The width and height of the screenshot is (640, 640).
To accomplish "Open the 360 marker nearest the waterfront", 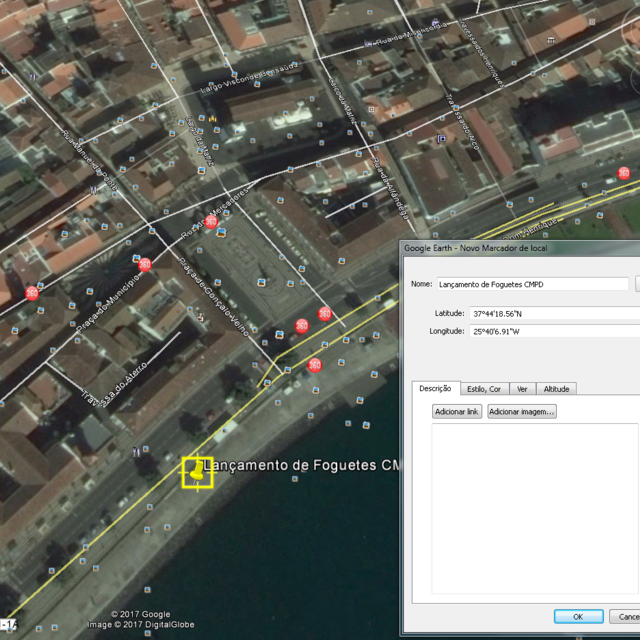I will [x=315, y=364].
